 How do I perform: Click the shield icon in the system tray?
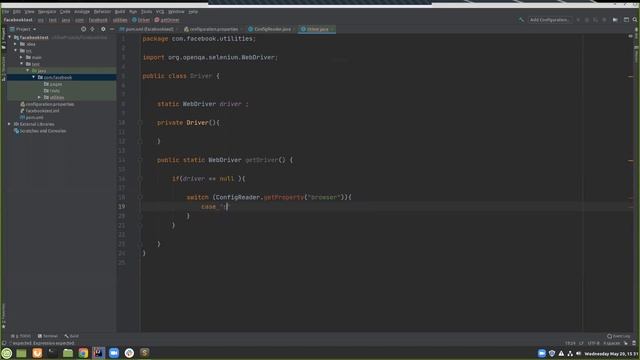(552, 353)
